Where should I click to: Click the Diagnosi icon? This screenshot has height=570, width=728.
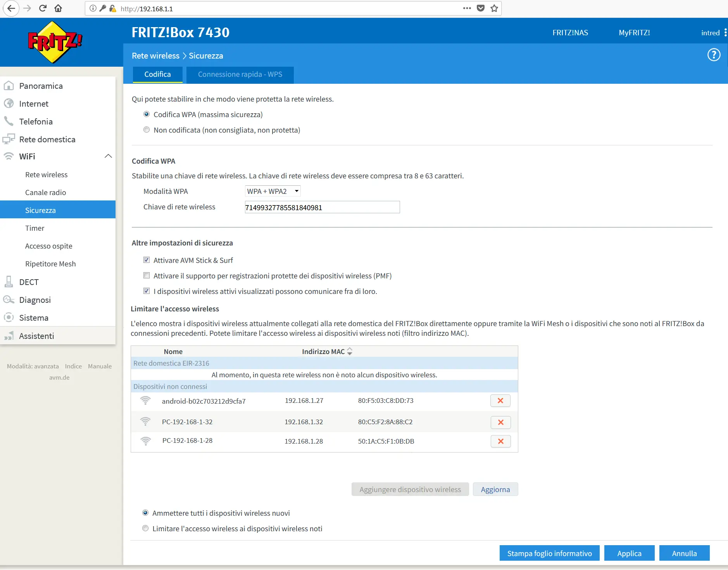point(9,300)
